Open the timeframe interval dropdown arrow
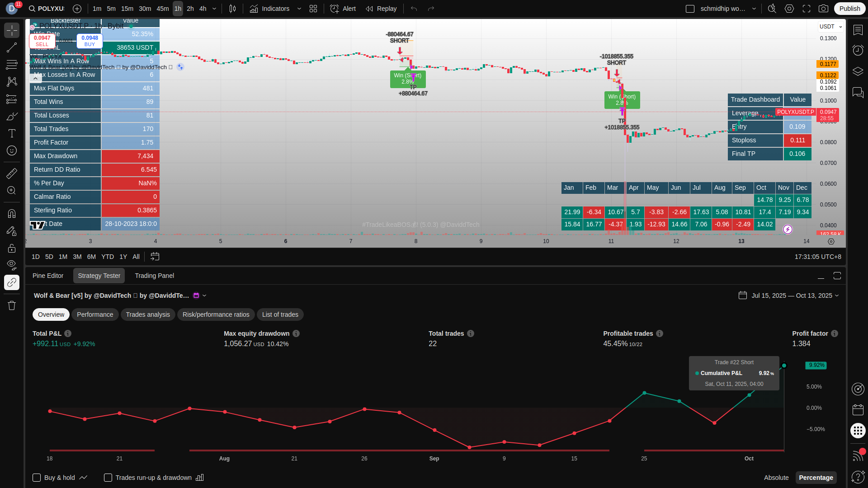The image size is (868, 488). pyautogui.click(x=214, y=9)
